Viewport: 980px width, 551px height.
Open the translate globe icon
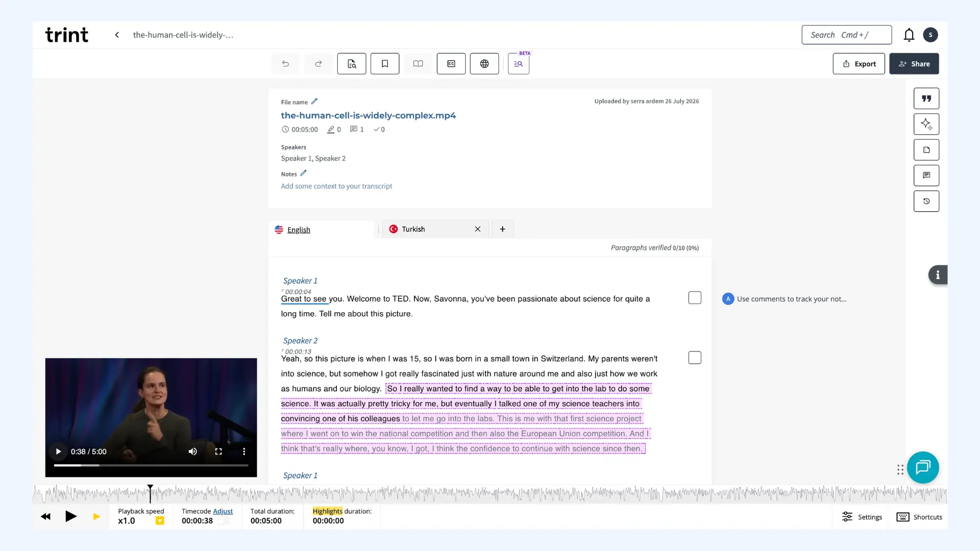pos(484,64)
